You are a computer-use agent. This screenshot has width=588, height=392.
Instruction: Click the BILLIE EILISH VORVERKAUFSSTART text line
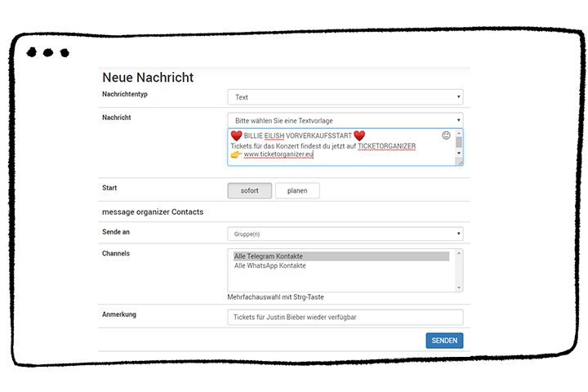pyautogui.click(x=298, y=136)
